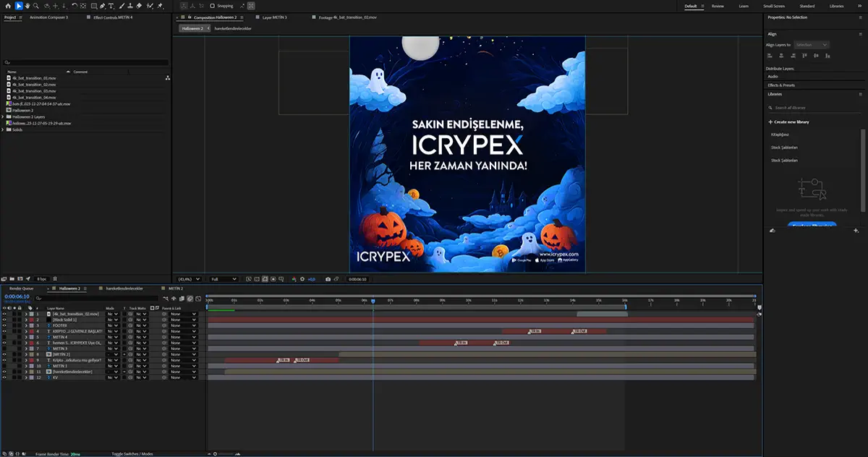
Task: Select the Type text tool
Action: (x=111, y=6)
